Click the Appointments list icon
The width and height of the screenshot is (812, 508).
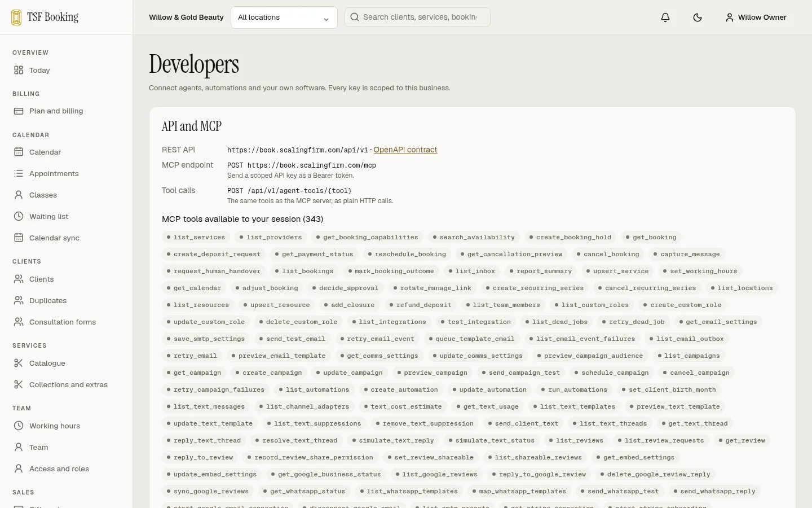click(x=19, y=174)
